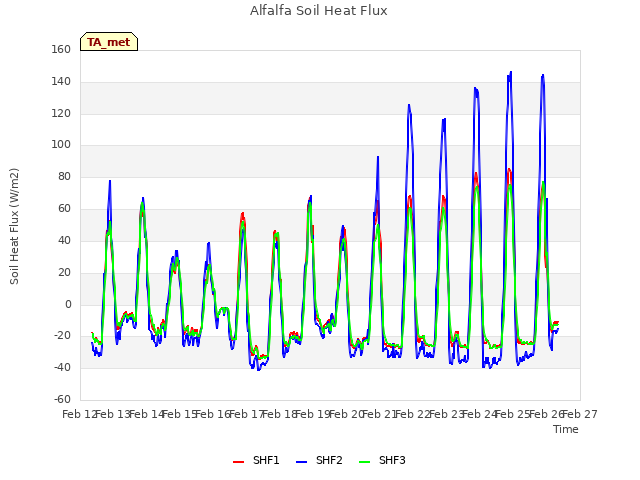Click the 100 y-axis tick label
Screen dimensions: 640x480
point(61,144)
